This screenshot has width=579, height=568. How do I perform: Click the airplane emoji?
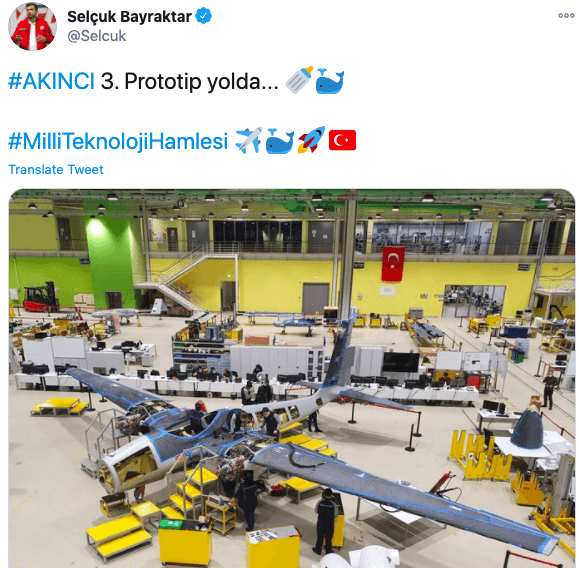point(249,140)
